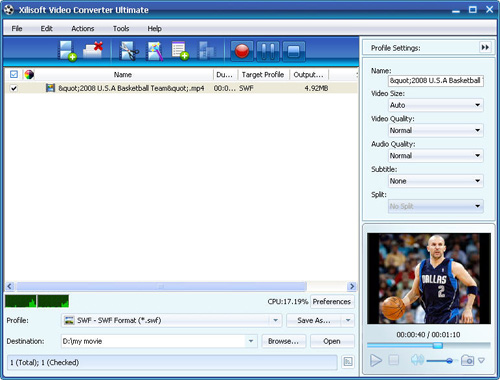Screen dimensions: 500x380
Task: Open the Help menu
Action: pos(154,29)
